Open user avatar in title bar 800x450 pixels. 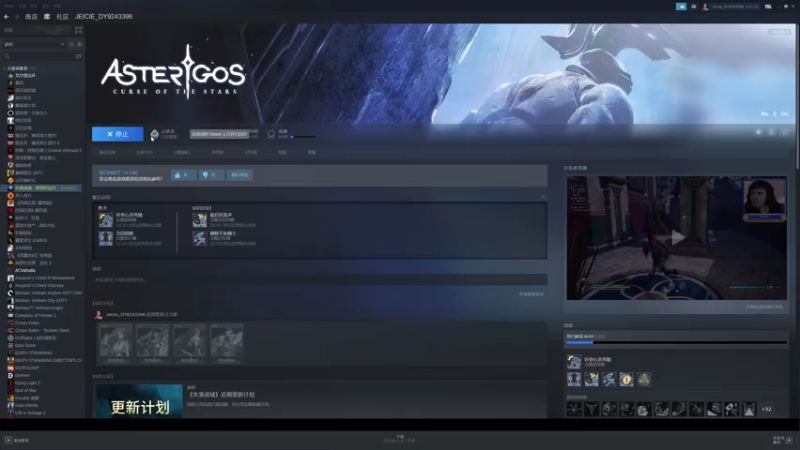tap(705, 7)
